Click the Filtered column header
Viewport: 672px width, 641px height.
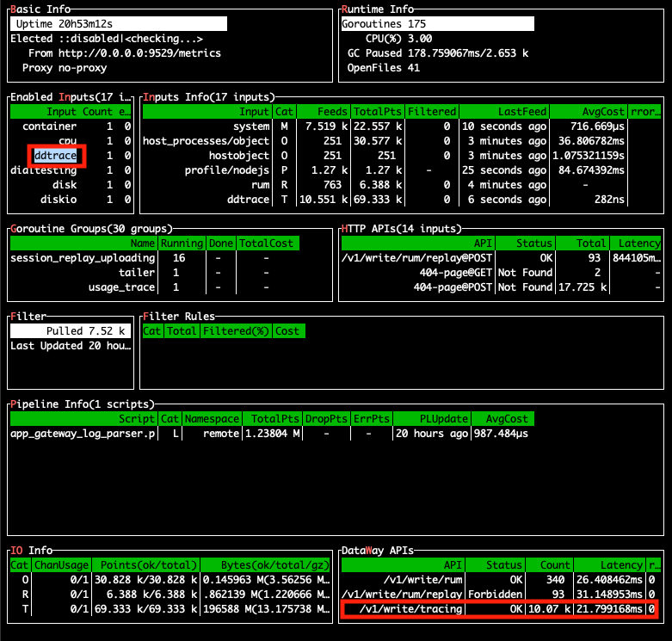[432, 112]
